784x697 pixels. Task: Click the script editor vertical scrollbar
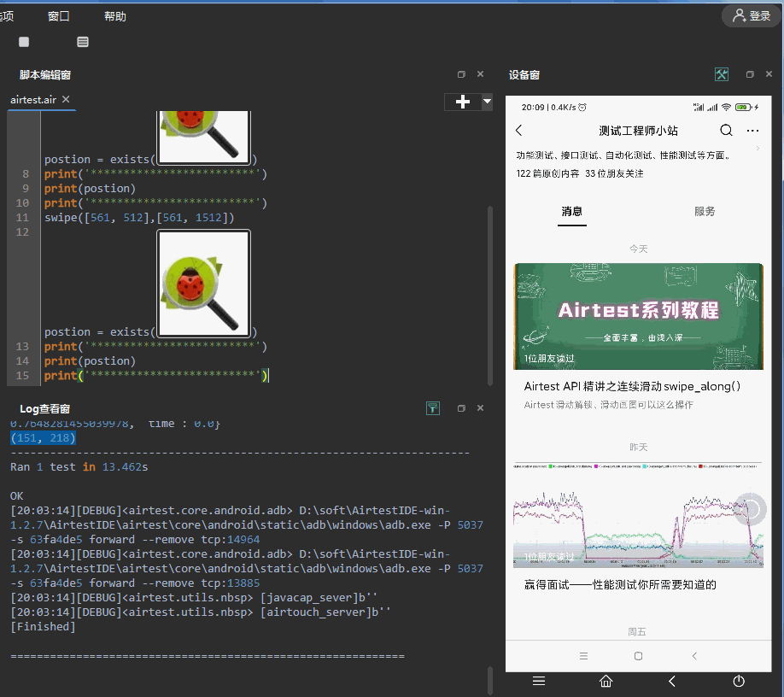[490, 295]
